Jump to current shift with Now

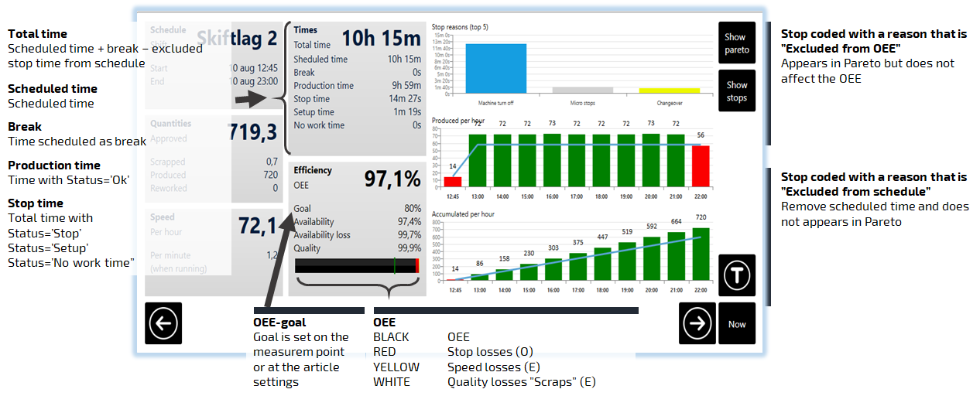pyautogui.click(x=736, y=323)
